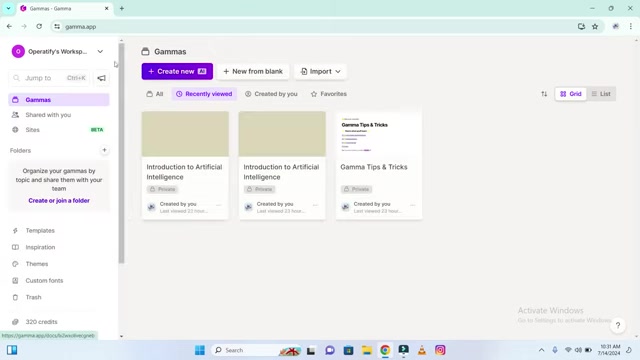
Task: Open options menu on Gamma Tips & Tricks card
Action: coord(413,205)
